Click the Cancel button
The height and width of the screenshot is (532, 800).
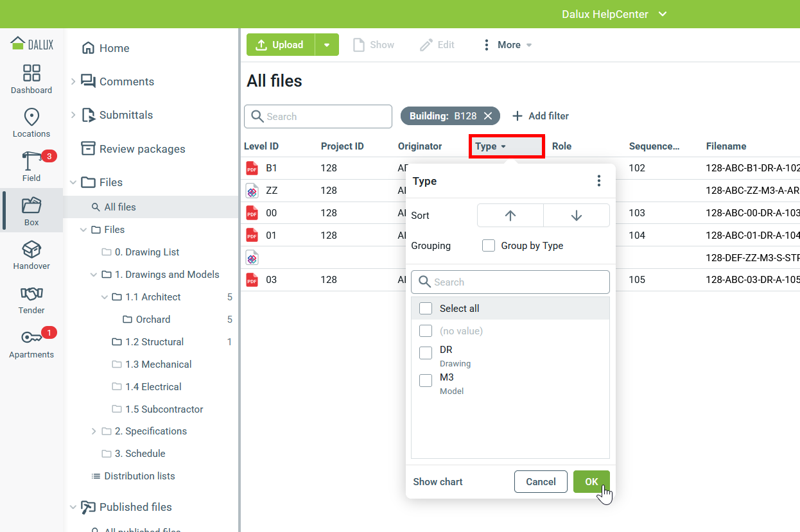click(541, 482)
